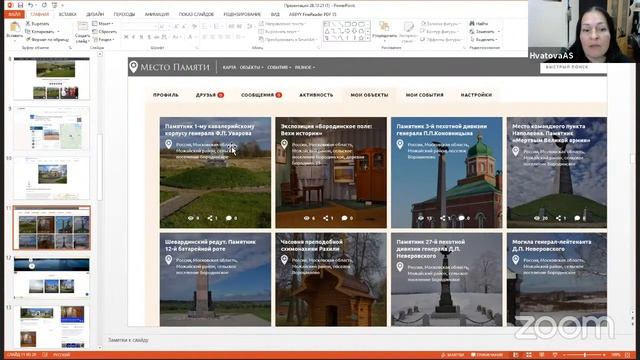
Task: Click Копировать (Copy) in the ribbon
Action: pos(39,31)
